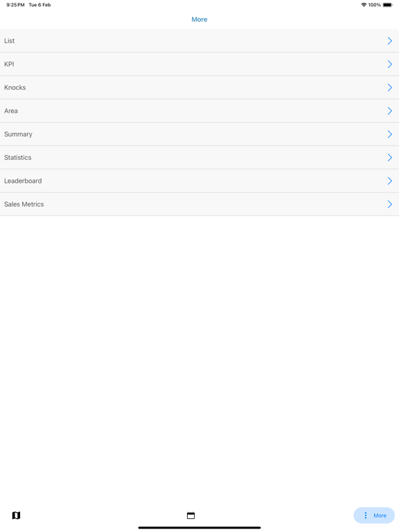
Task: Click the Statistics row chevron arrow
Action: [390, 157]
